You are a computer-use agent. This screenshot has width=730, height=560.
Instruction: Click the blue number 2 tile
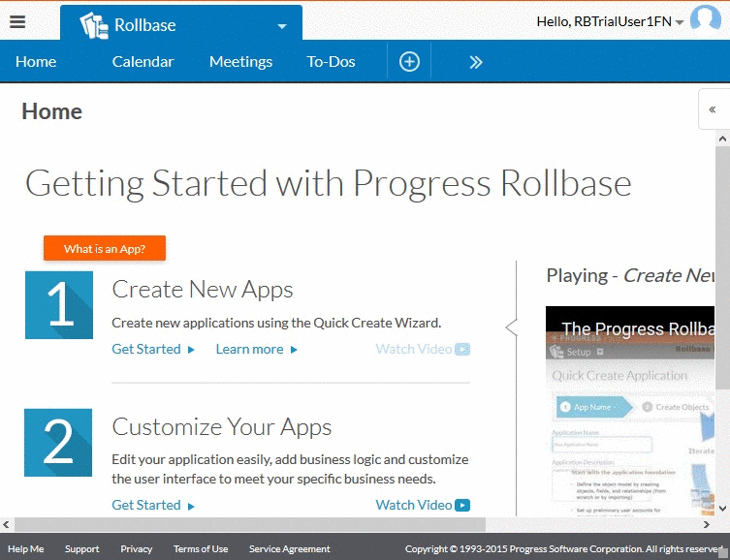click(x=59, y=443)
